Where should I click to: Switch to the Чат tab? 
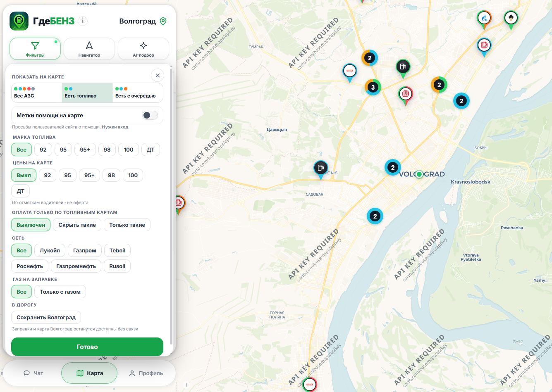tap(33, 373)
